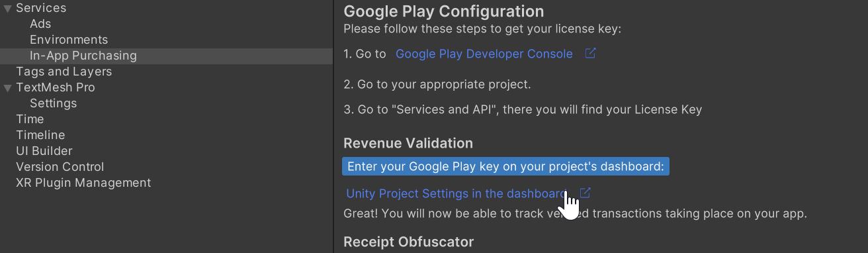Click the external-link icon beside Unity Project Settings
This screenshot has width=868, height=253.
[x=585, y=193]
